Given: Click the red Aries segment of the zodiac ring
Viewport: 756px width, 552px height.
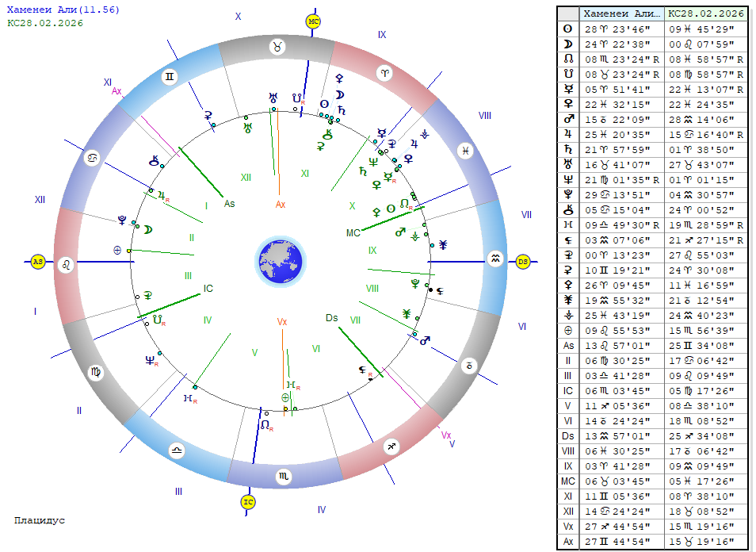Looking at the screenshot, I should point(387,73).
